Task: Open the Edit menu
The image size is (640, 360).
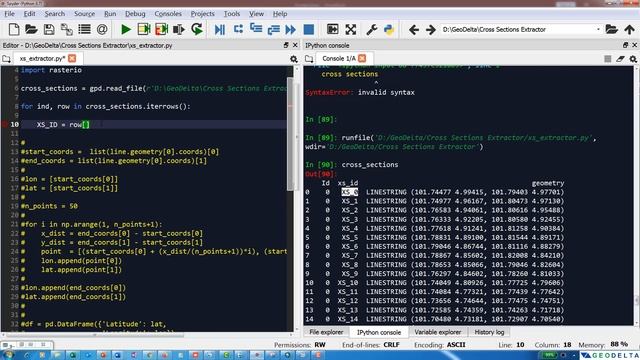Action: (29, 14)
